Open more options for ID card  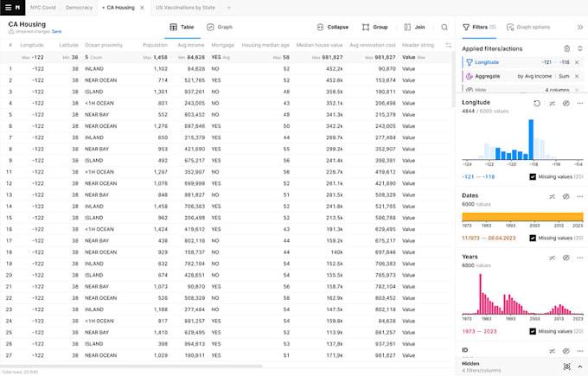[579, 351]
